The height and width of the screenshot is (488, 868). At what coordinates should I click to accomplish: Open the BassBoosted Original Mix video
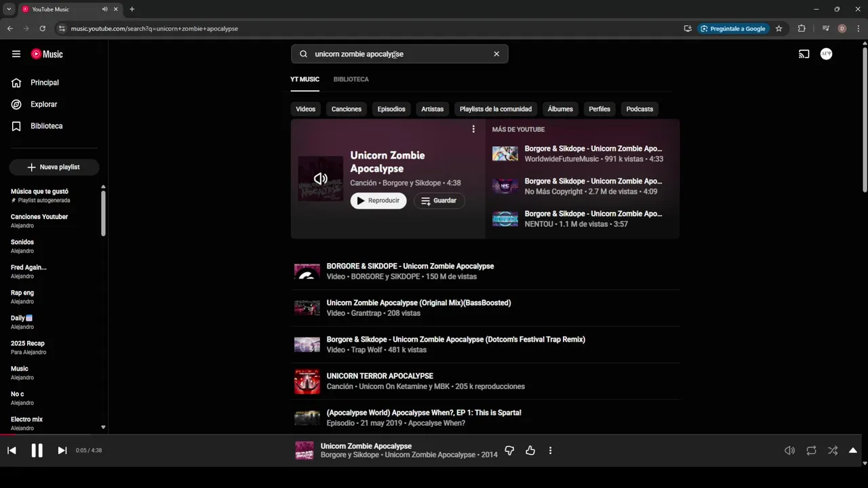485,308
